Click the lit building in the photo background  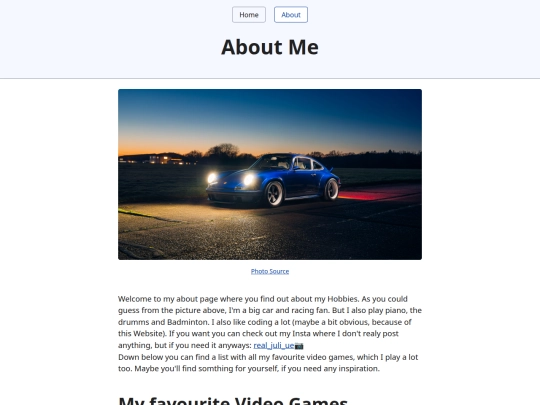[166, 159]
